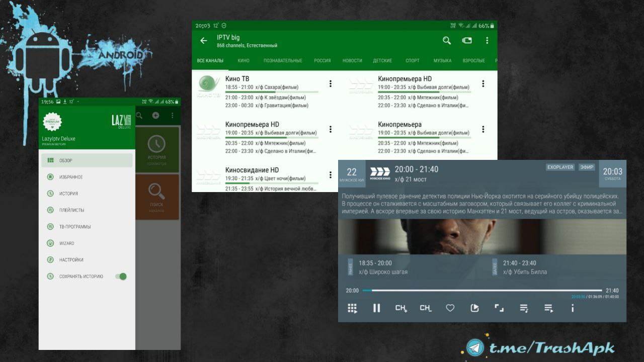The height and width of the screenshot is (362, 644).
Task: Switch to previous channel with CH-
Action: tap(426, 308)
